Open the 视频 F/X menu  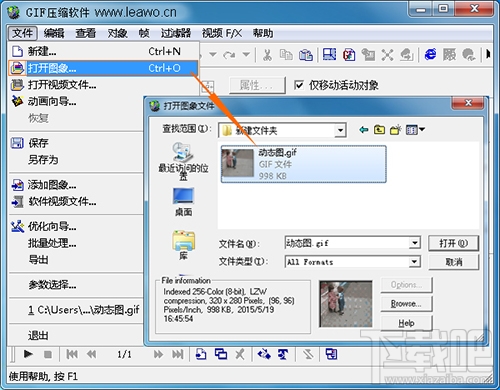click(222, 33)
